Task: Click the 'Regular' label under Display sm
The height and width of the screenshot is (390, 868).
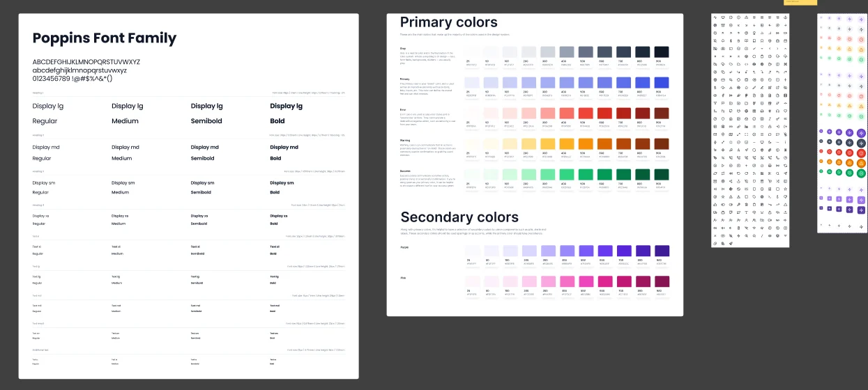Action: (41, 192)
